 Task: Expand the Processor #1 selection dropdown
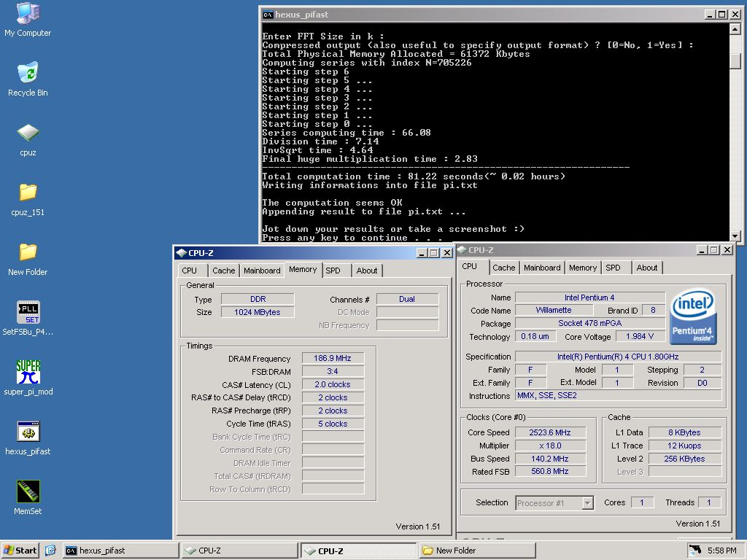(x=588, y=503)
